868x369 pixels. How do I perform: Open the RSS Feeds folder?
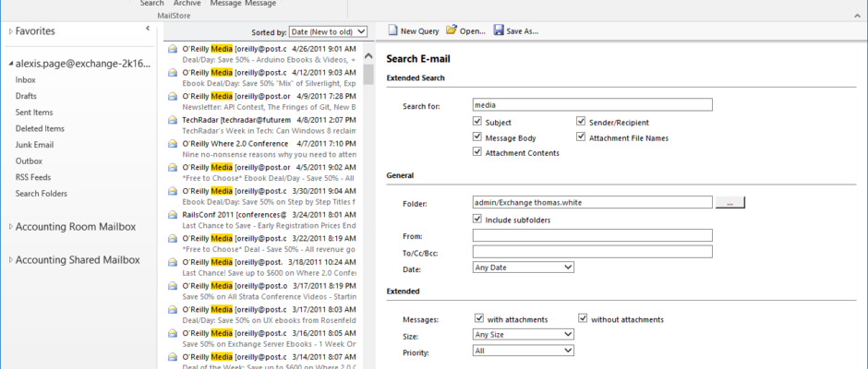[x=33, y=178]
